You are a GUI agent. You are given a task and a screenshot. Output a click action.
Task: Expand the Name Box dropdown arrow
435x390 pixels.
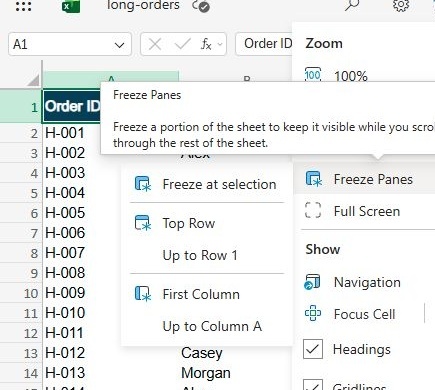point(119,45)
